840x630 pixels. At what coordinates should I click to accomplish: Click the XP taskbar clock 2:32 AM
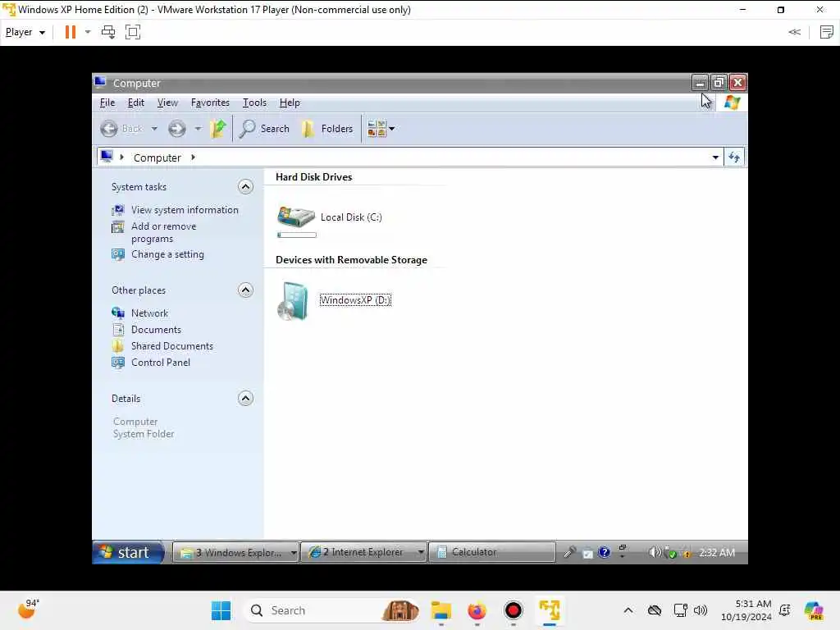pyautogui.click(x=717, y=552)
